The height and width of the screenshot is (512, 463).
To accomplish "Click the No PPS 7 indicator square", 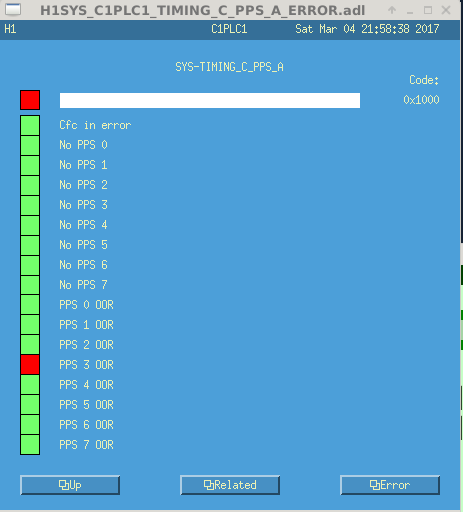I will tap(30, 285).
